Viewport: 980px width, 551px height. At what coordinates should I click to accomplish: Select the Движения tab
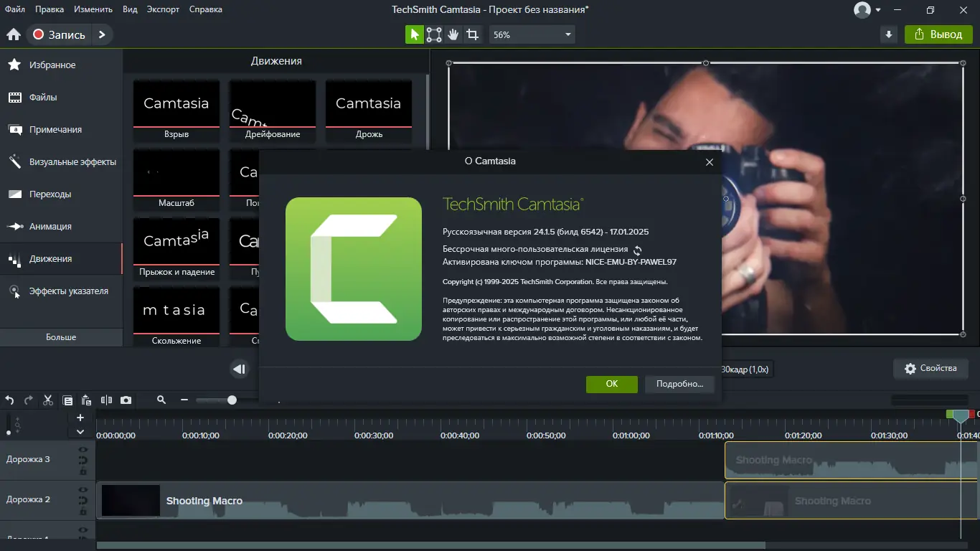click(61, 259)
